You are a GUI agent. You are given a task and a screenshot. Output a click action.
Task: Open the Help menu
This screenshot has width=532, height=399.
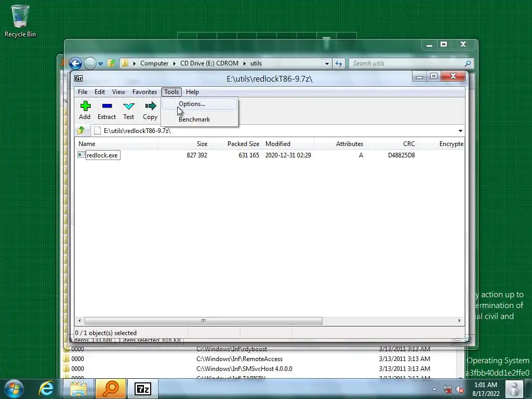coord(192,92)
